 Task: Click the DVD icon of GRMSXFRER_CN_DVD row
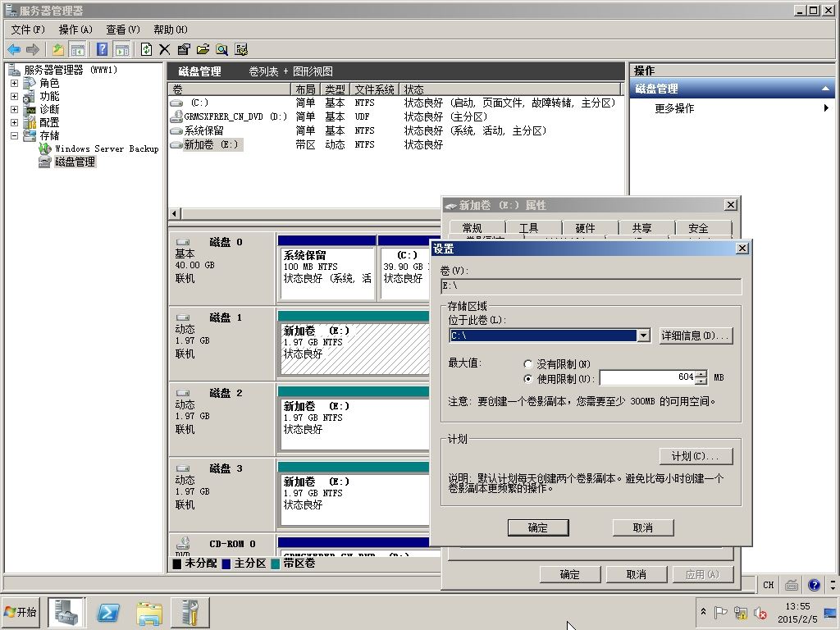point(176,116)
